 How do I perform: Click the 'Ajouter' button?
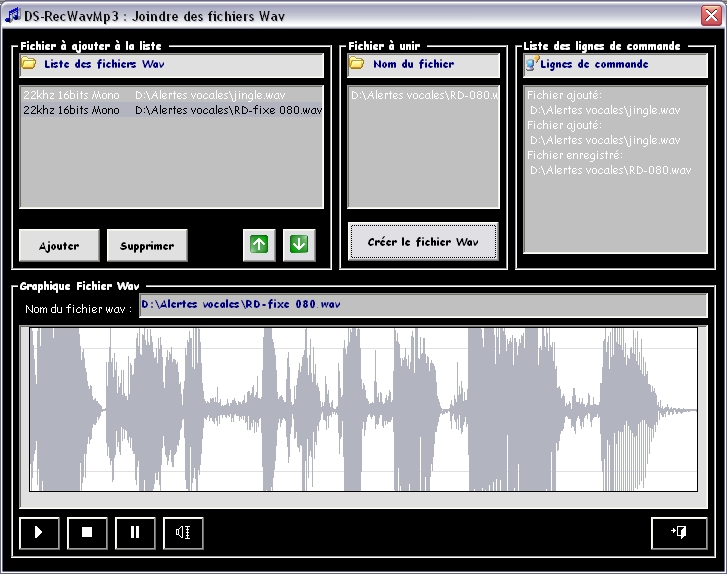click(x=59, y=245)
